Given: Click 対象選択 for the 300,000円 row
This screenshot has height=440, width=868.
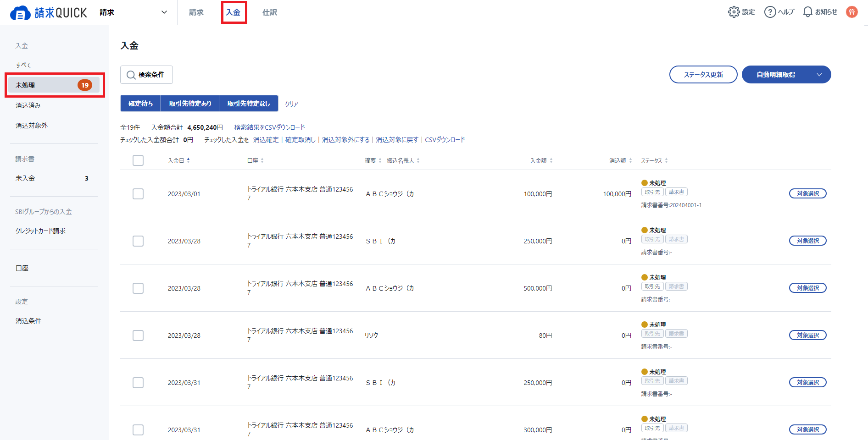Looking at the screenshot, I should (808, 429).
